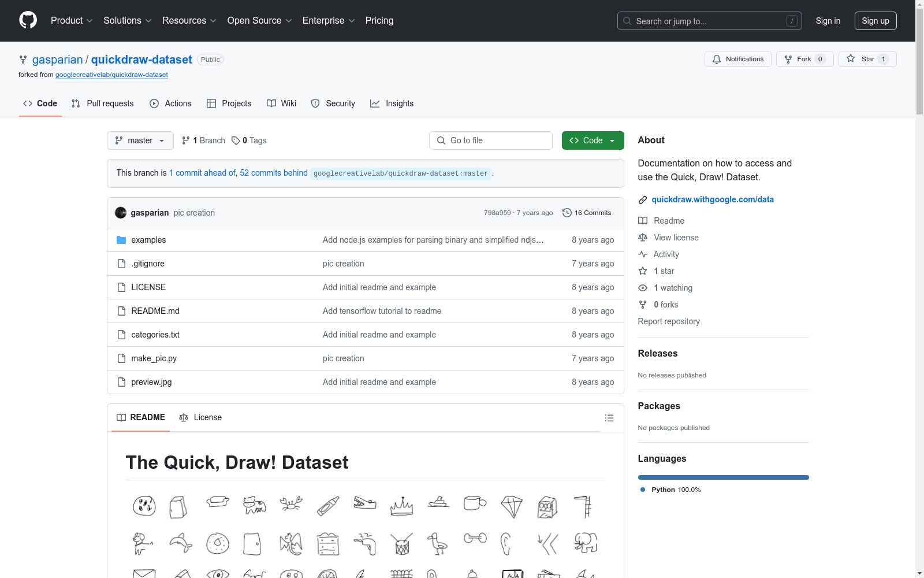Viewport: 924px width, 578px height.
Task: Click the branch icon beside 1 Branch
Action: [x=186, y=140]
